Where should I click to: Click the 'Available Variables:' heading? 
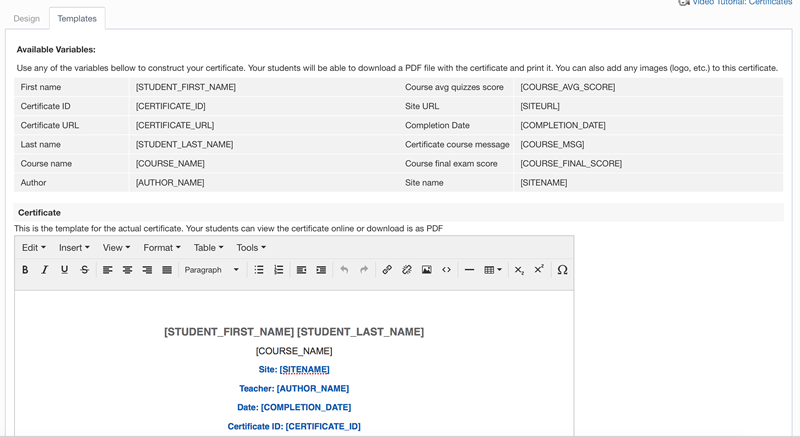(x=56, y=49)
